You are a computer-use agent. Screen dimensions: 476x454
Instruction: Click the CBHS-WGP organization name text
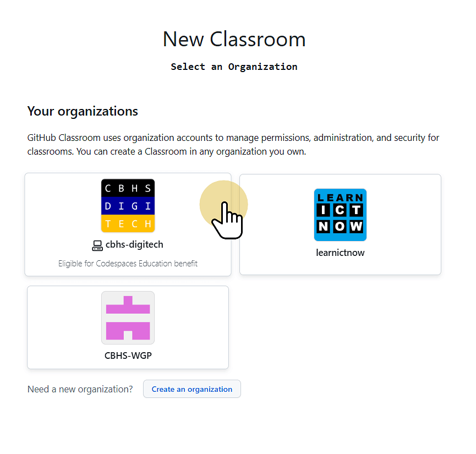(x=128, y=355)
